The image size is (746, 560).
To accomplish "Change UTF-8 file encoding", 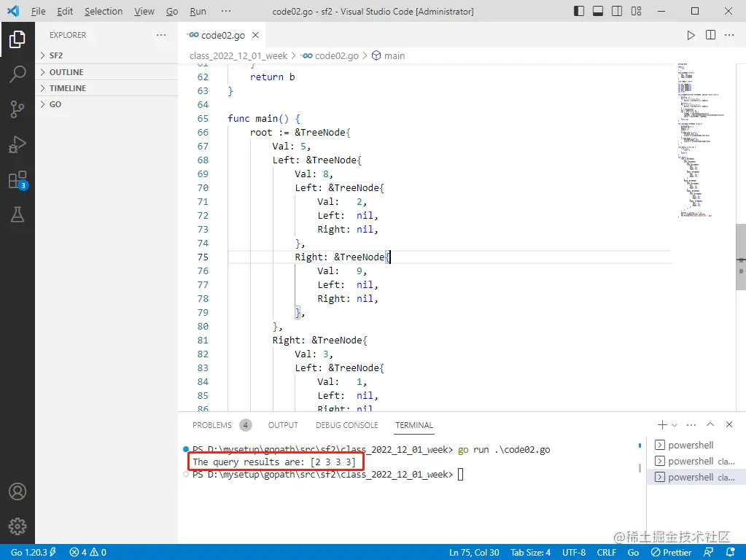I will coord(574,552).
